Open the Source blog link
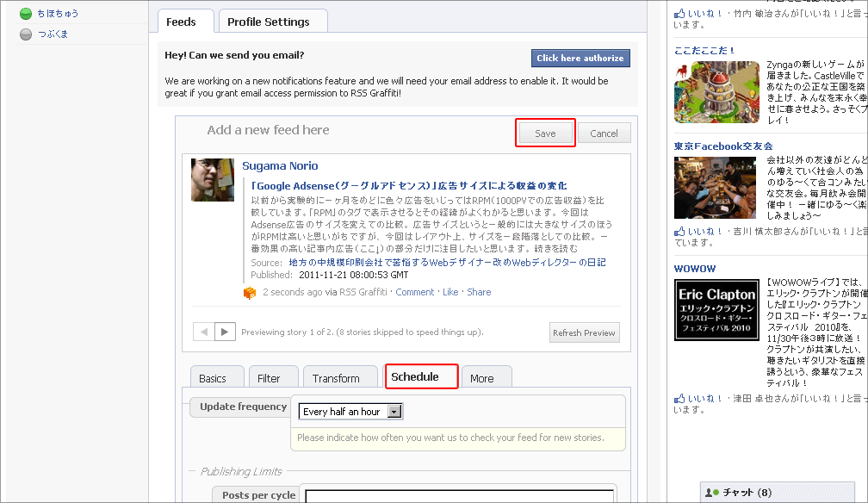The height and width of the screenshot is (503, 868). click(x=447, y=262)
